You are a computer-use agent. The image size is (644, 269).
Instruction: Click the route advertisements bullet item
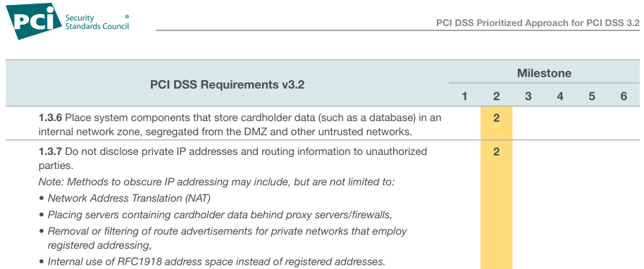pyautogui.click(x=223, y=238)
